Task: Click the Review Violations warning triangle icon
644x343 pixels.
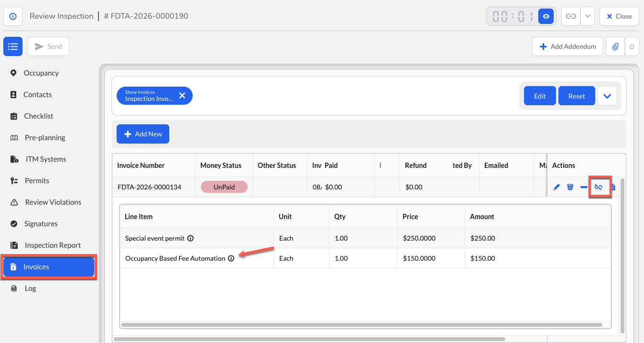Action: pyautogui.click(x=14, y=202)
